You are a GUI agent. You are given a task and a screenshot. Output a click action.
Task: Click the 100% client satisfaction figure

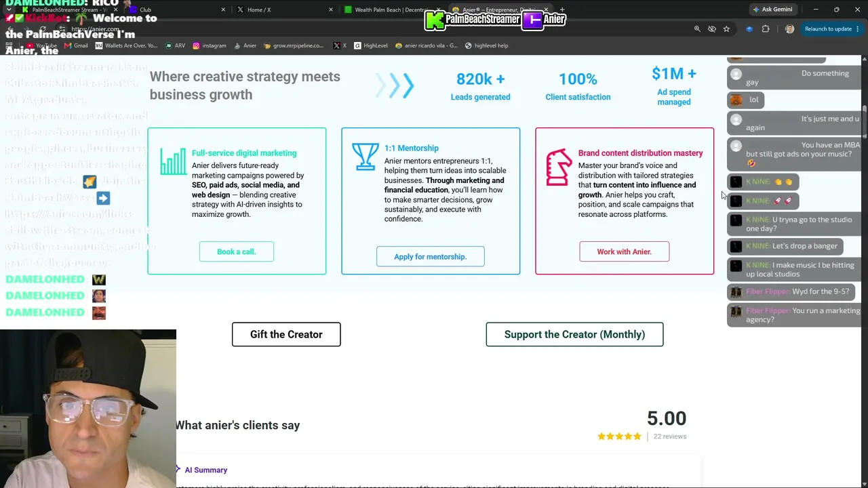tap(578, 79)
